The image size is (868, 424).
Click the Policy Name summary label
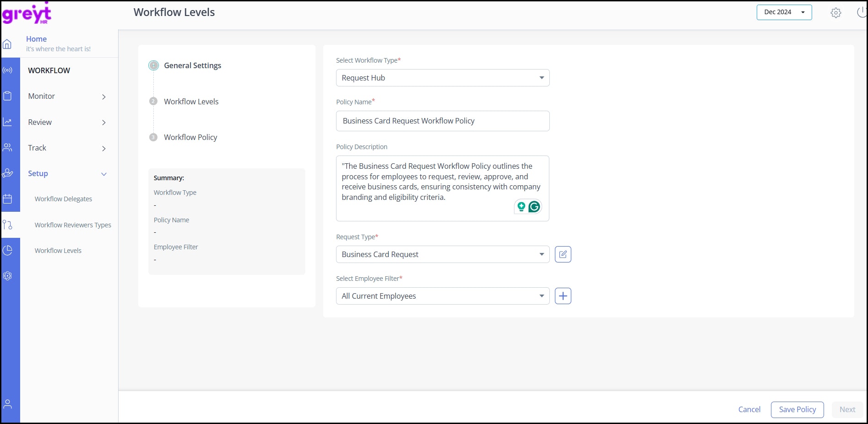[x=171, y=220]
